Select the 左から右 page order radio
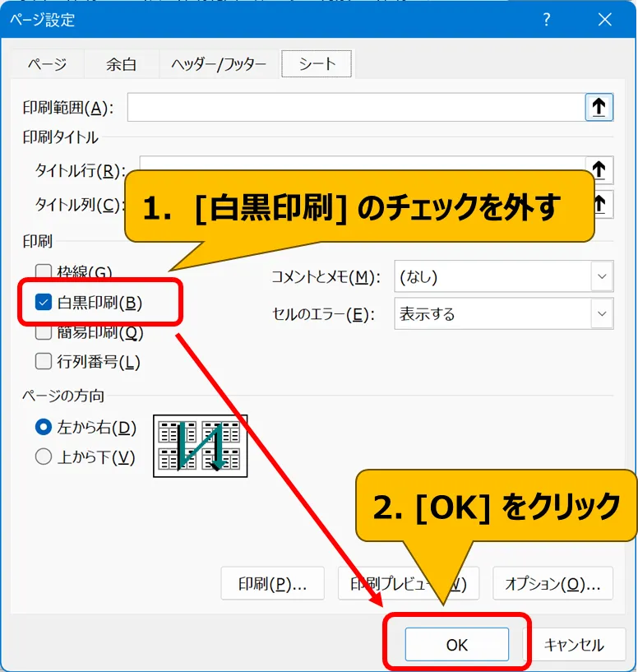 click(44, 428)
